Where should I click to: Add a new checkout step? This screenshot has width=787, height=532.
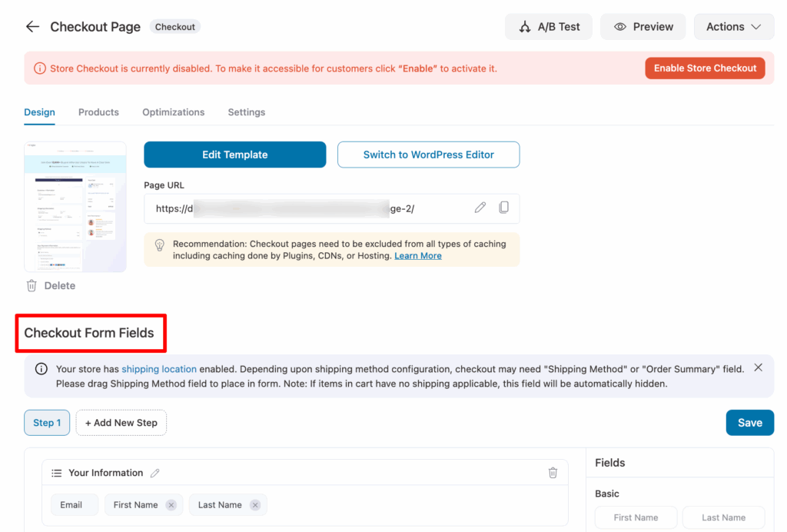click(121, 422)
